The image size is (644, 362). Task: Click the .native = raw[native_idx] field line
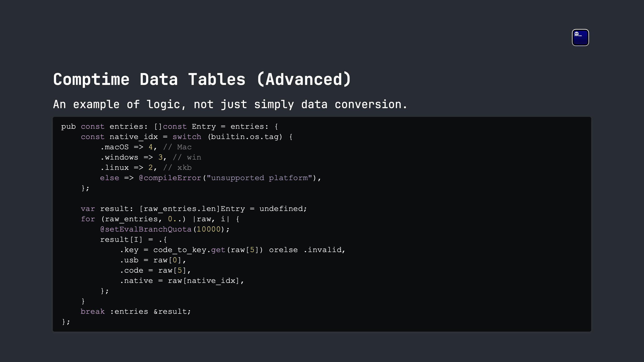pos(182,281)
